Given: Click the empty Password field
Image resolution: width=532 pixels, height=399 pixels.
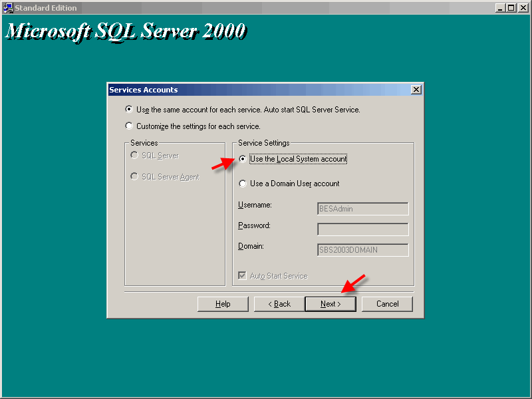Looking at the screenshot, I should (362, 229).
